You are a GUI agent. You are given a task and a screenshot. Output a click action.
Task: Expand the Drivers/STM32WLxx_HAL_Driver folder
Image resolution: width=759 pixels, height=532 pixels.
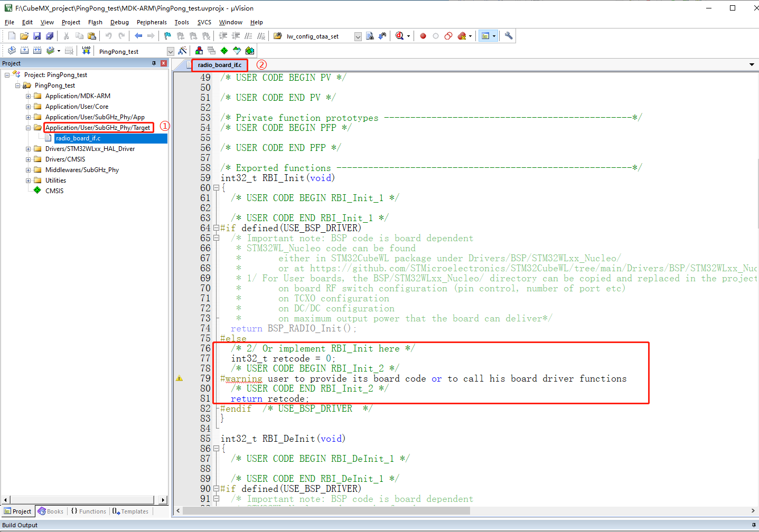point(29,149)
